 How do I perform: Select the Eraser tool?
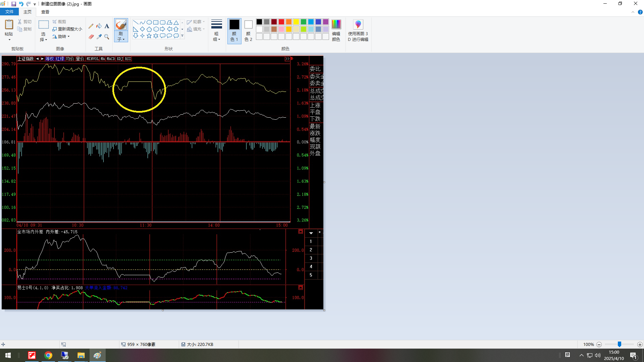click(x=91, y=37)
